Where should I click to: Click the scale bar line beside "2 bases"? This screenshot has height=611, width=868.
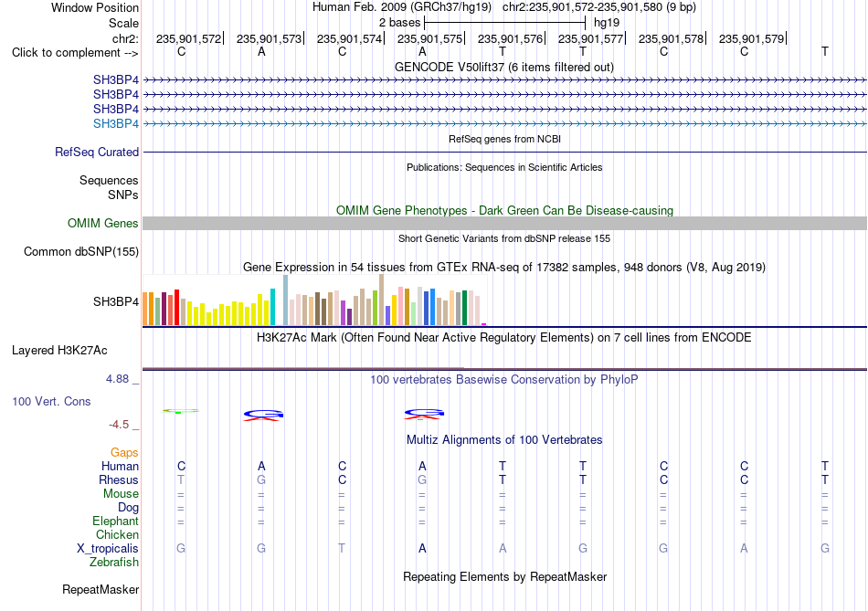click(x=505, y=23)
